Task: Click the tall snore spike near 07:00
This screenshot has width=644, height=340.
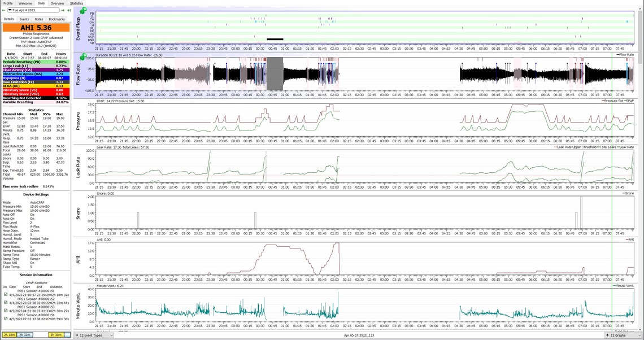Action: pyautogui.click(x=581, y=213)
